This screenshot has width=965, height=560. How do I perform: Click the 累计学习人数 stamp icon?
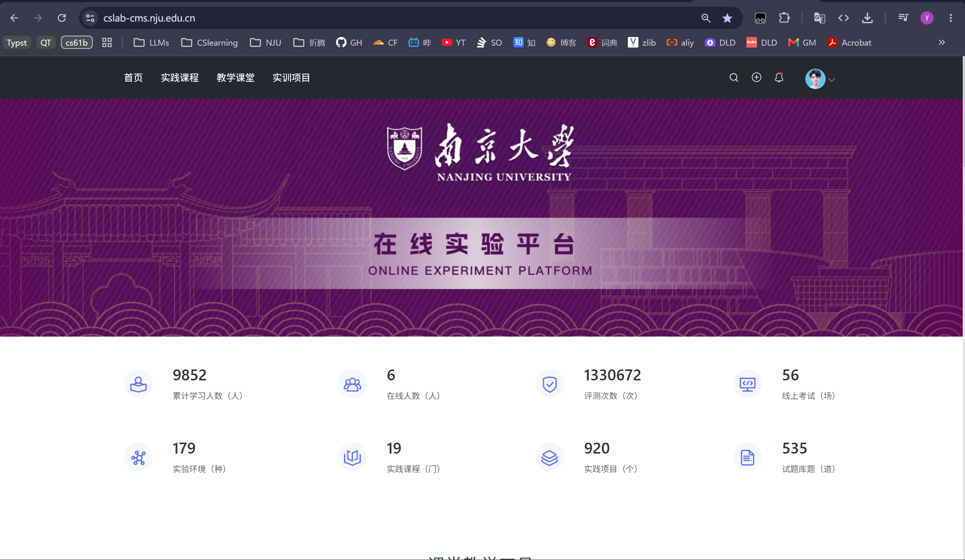[138, 384]
